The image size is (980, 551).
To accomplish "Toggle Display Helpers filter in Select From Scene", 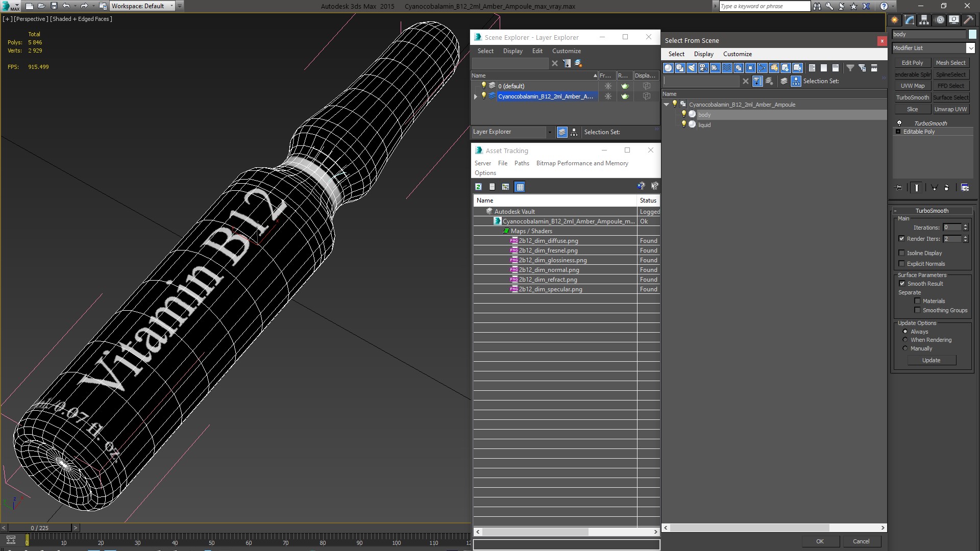I will click(715, 68).
